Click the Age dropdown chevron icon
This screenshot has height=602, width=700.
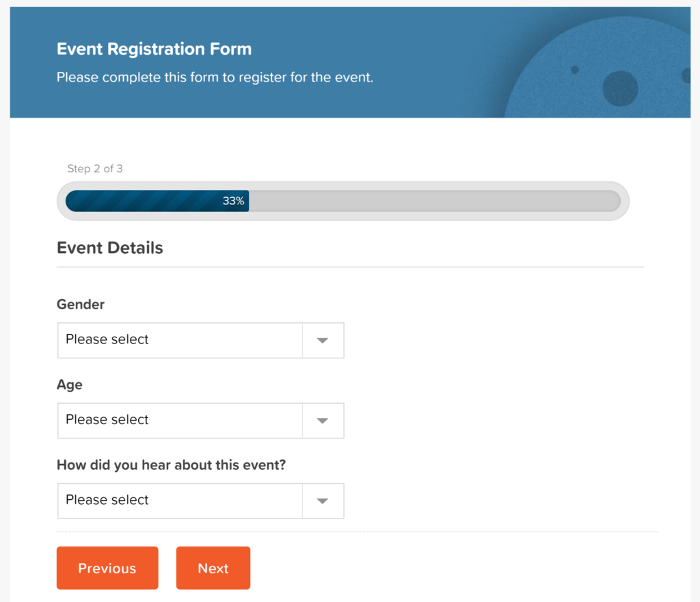coord(322,421)
